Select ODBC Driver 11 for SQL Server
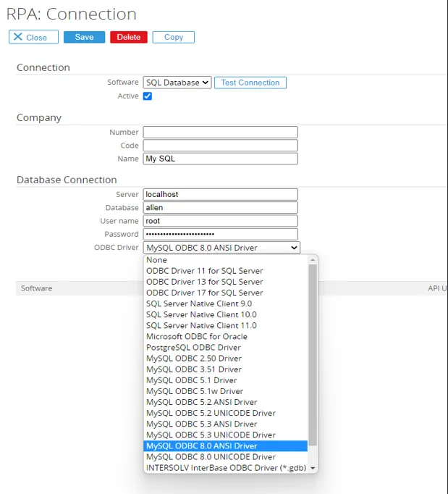This screenshot has width=448, height=494. (225, 271)
